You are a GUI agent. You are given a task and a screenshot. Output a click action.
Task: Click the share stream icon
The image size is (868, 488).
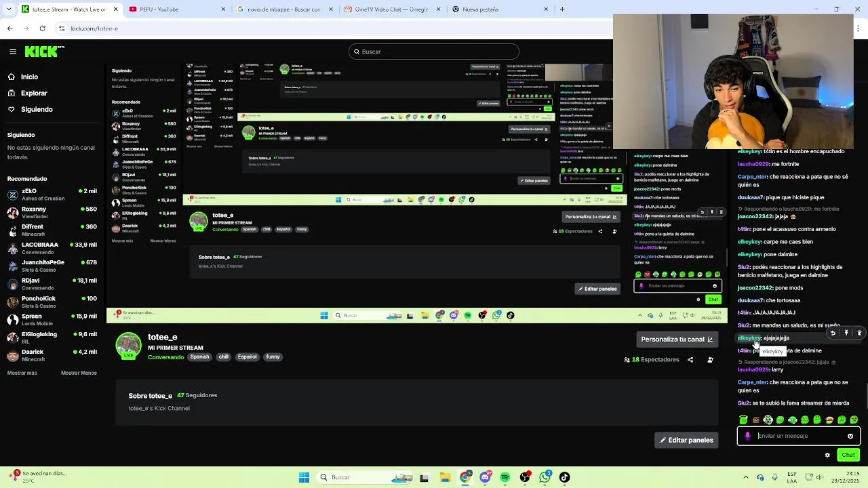point(690,360)
